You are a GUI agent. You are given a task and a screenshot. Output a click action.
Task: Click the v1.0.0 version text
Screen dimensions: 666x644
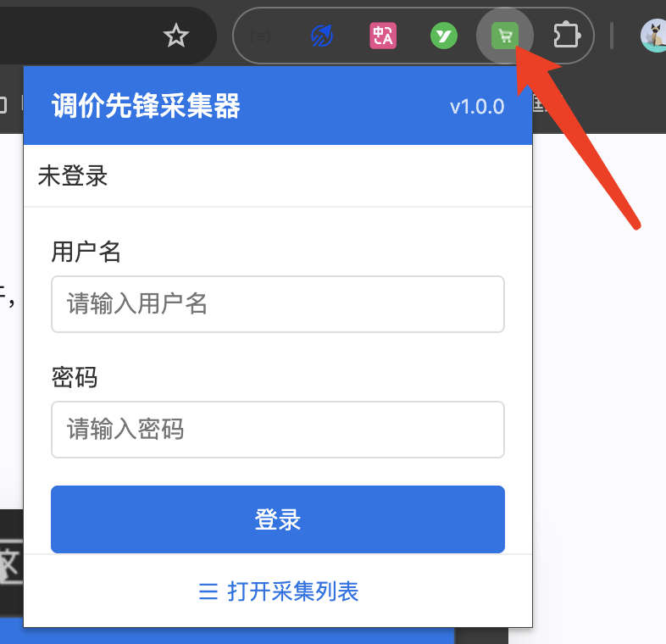coord(477,107)
